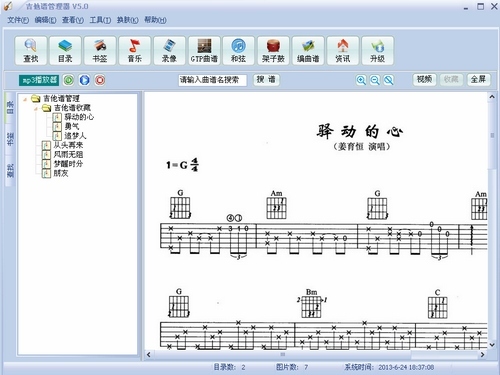This screenshot has height=375, width=500.
Task: Select 追梦人 in the tree
Action: (x=75, y=136)
